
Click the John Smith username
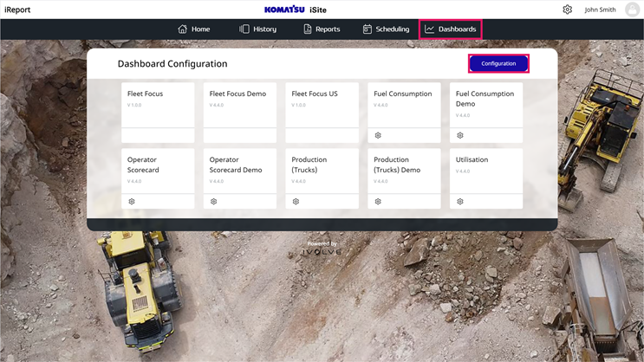point(600,10)
